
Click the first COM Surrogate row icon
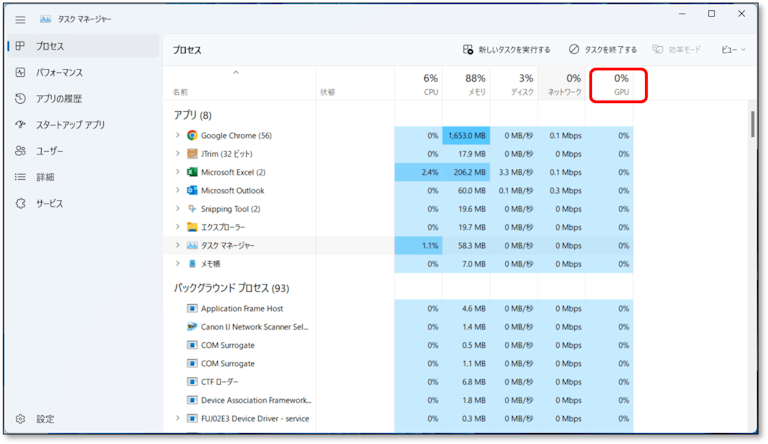click(192, 345)
